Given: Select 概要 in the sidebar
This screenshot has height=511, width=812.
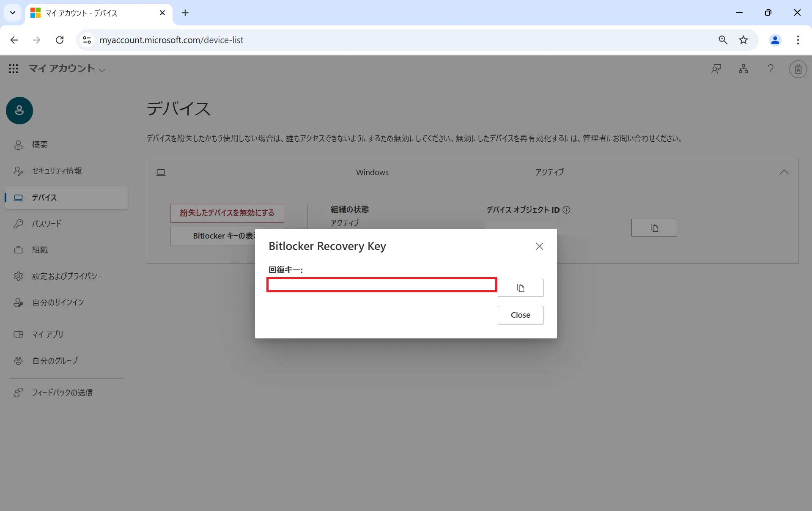Looking at the screenshot, I should point(40,145).
